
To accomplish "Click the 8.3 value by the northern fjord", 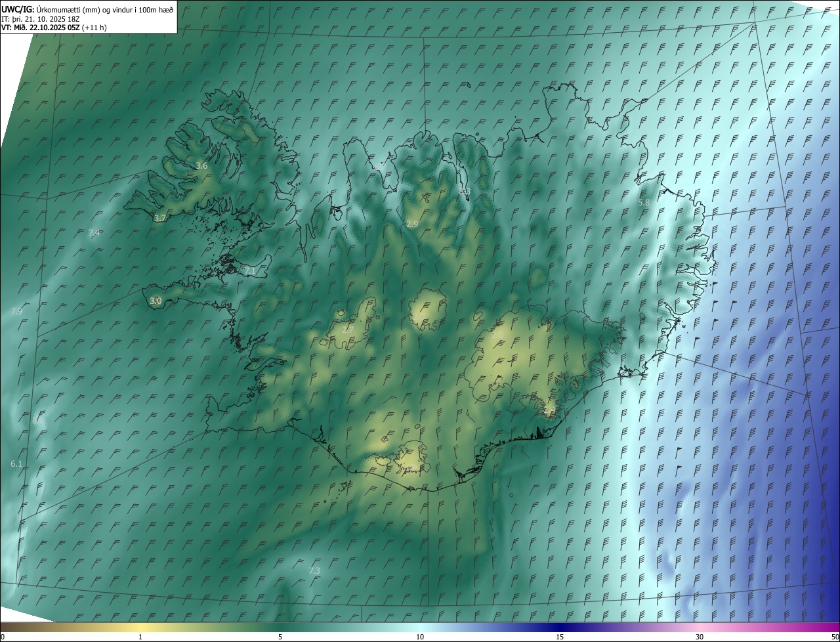I will click(x=465, y=192).
